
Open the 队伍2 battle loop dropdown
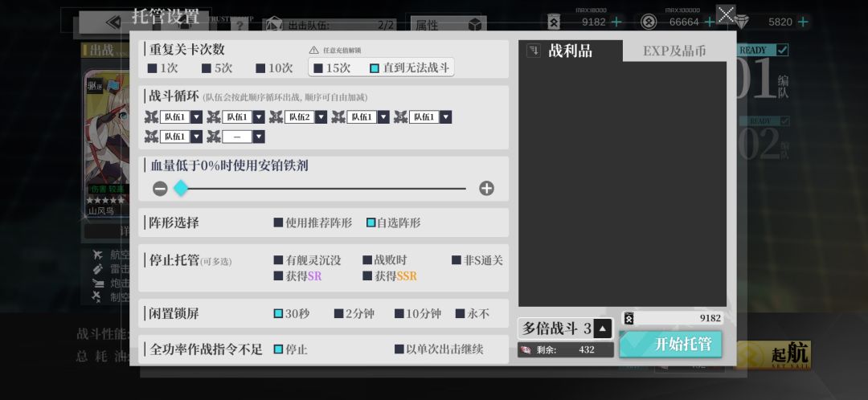[x=321, y=117]
